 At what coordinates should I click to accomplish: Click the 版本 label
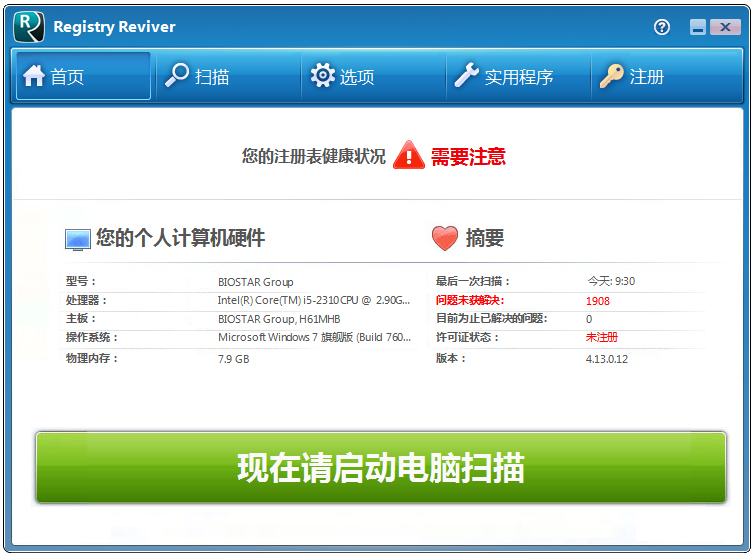(x=451, y=358)
